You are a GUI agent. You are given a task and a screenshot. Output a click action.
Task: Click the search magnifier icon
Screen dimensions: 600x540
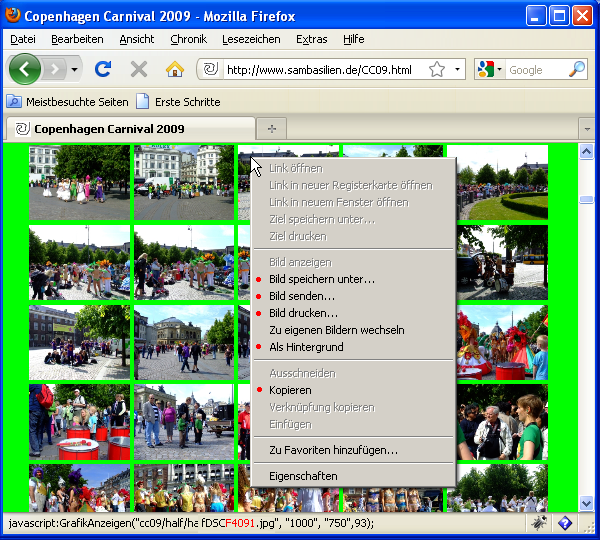(x=577, y=70)
